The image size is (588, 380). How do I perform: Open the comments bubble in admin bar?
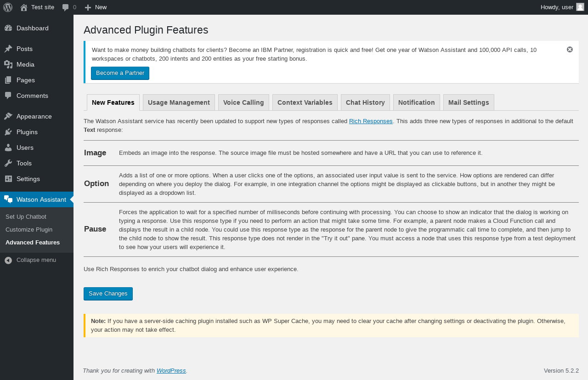pyautogui.click(x=66, y=7)
